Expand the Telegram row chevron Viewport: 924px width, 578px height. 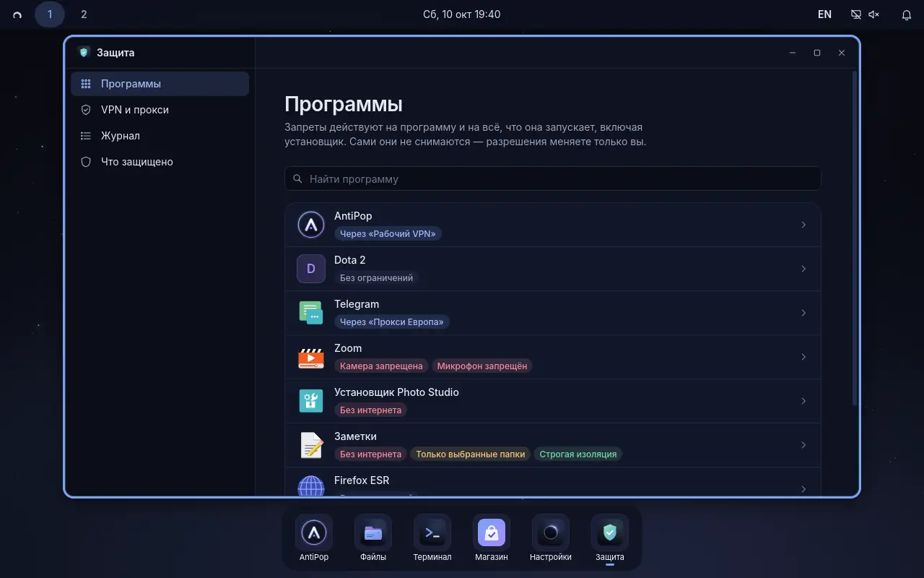pos(803,313)
